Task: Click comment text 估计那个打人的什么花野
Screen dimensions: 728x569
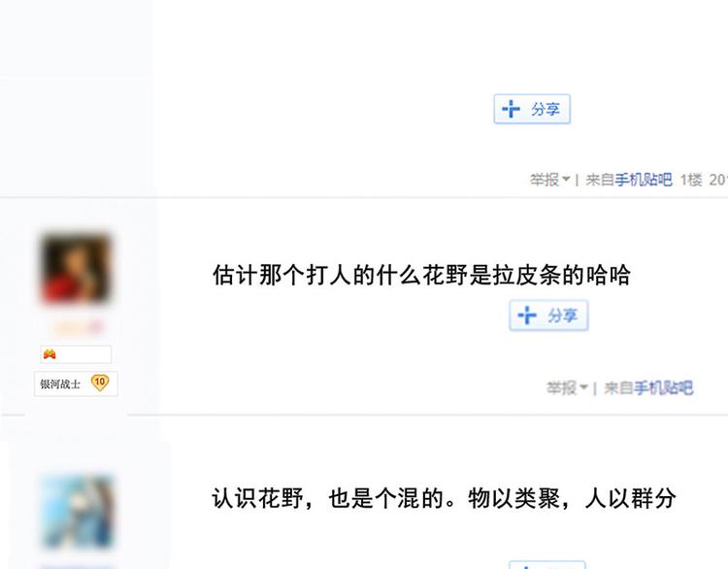Action: (341, 275)
